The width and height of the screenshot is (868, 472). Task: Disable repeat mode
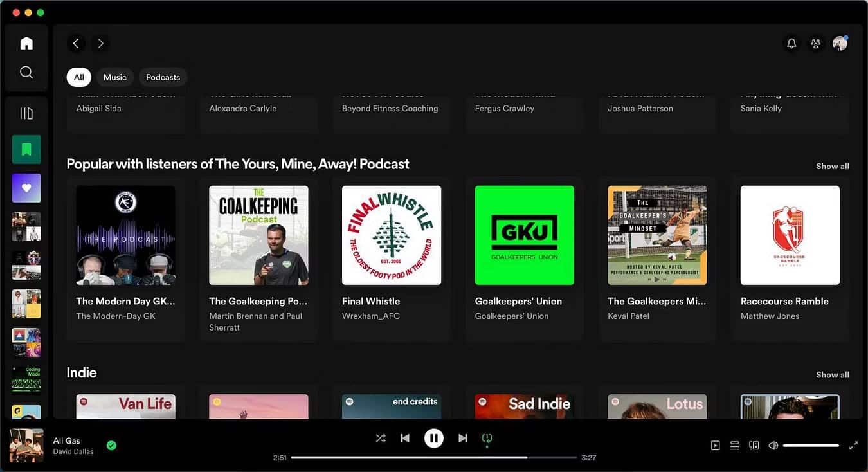487,438
